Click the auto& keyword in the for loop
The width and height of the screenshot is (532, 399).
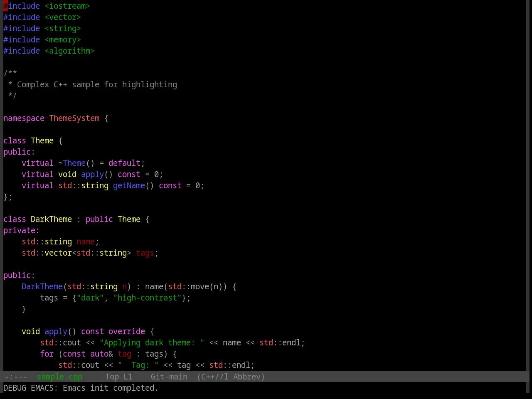(102, 354)
